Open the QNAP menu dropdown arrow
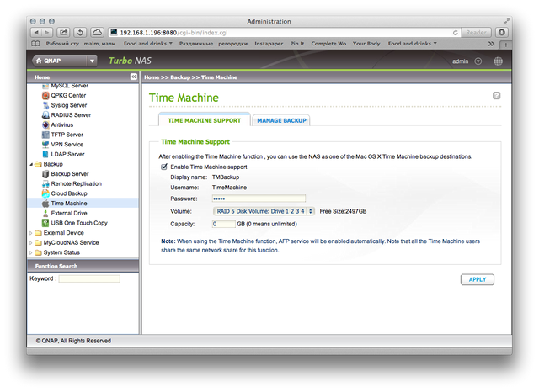Image resolution: width=539 pixels, height=392 pixels. tap(92, 61)
